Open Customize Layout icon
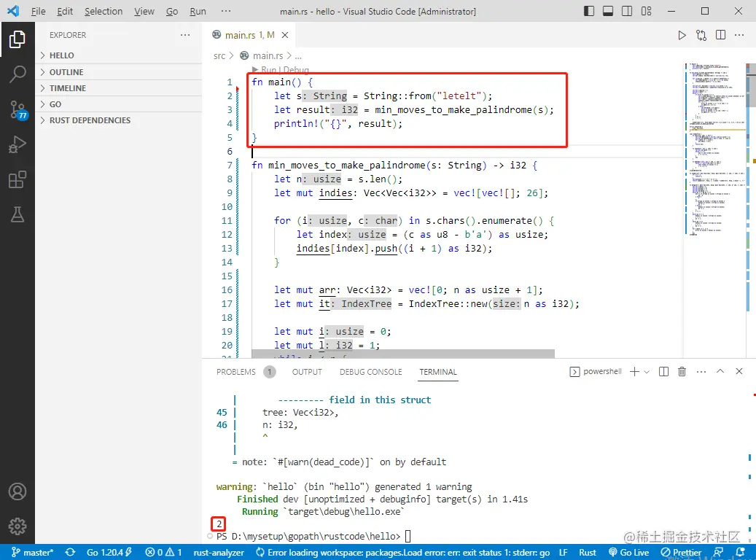 point(646,11)
